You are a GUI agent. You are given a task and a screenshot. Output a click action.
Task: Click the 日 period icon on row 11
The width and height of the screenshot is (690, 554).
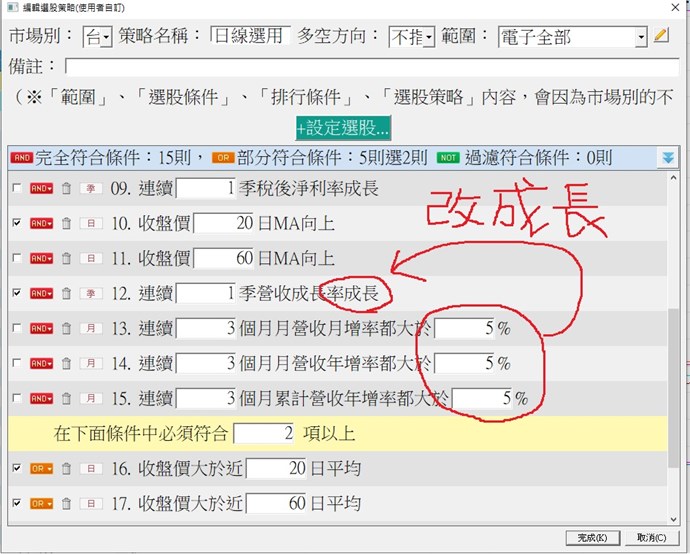(91, 258)
